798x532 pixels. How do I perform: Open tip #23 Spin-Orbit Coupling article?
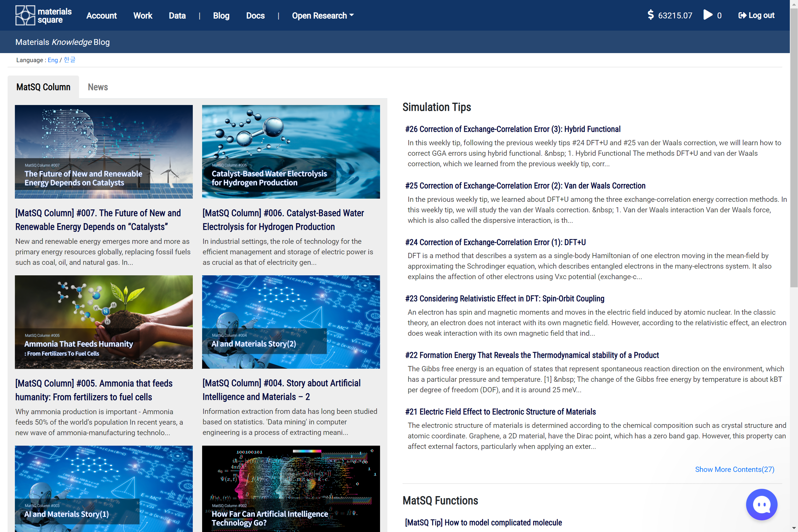point(505,299)
